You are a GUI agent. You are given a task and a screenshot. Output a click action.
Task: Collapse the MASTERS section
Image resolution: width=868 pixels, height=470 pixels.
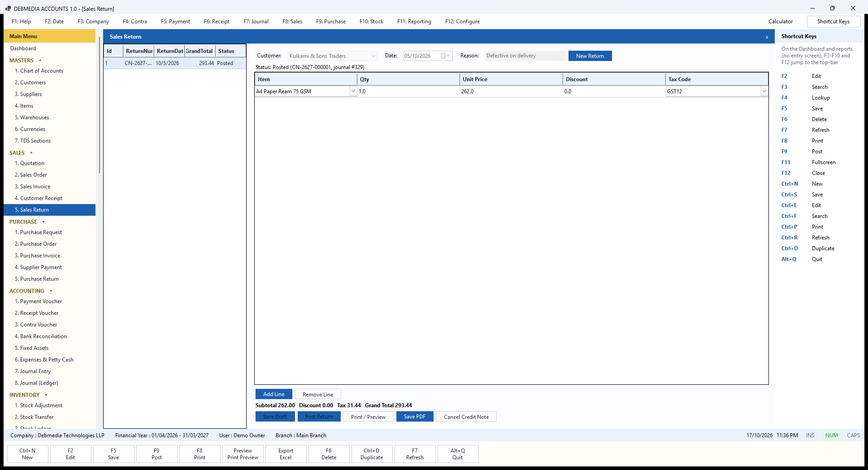(40, 61)
